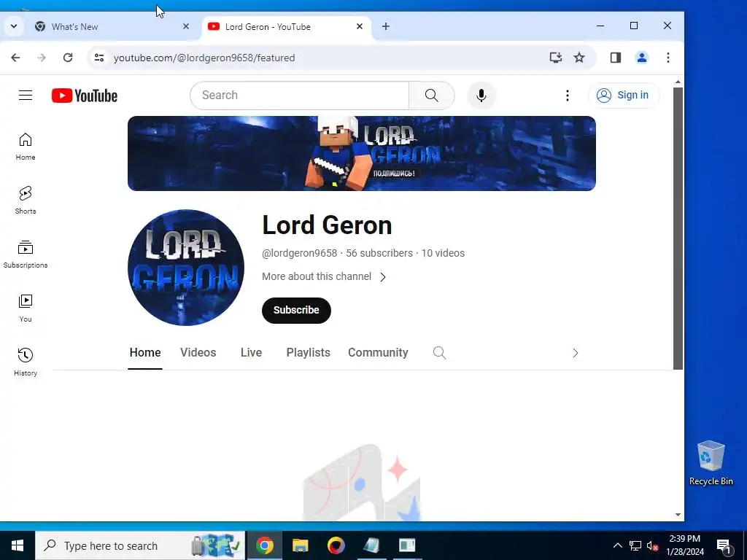Go back in Chrome
747x560 pixels.
pos(15,58)
